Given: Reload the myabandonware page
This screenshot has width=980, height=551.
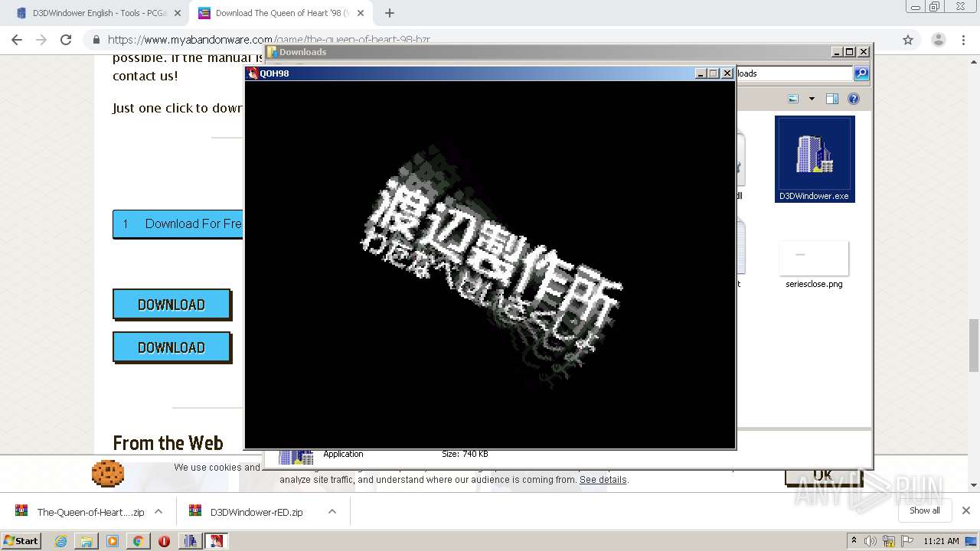Looking at the screenshot, I should [66, 40].
